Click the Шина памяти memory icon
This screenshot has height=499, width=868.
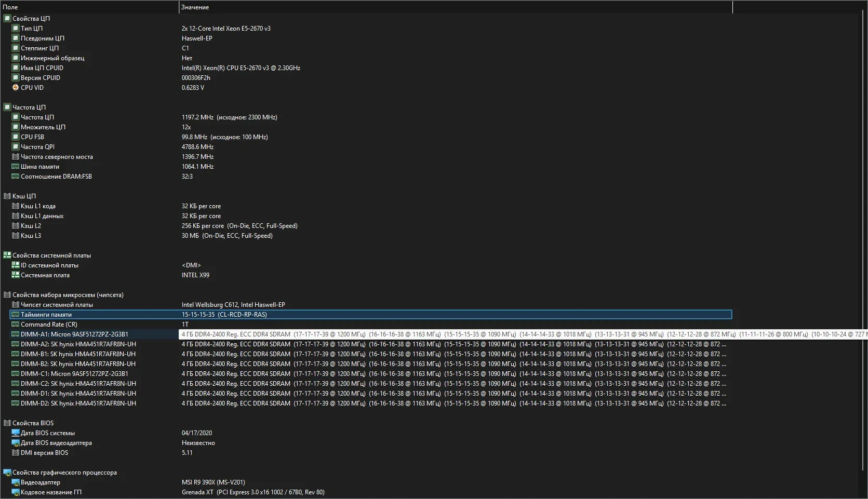click(16, 167)
